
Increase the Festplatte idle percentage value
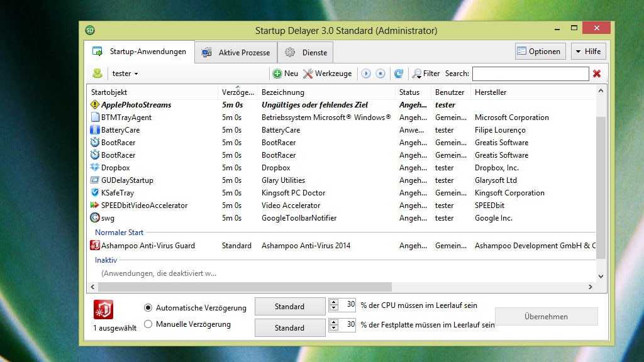click(334, 322)
